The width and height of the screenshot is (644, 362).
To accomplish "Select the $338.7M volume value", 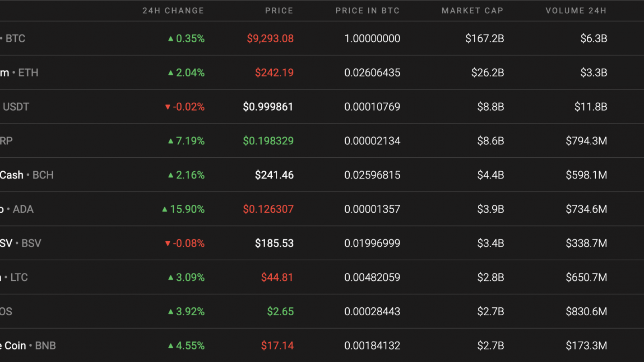I will click(586, 243).
